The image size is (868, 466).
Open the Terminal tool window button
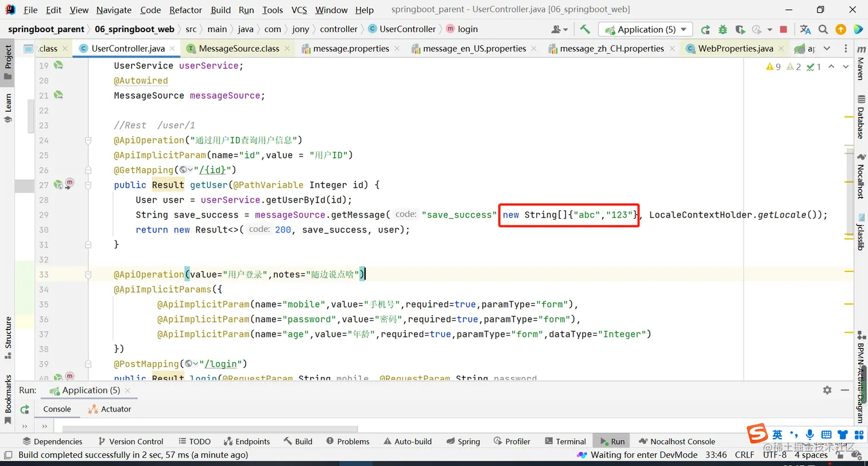tap(565, 441)
